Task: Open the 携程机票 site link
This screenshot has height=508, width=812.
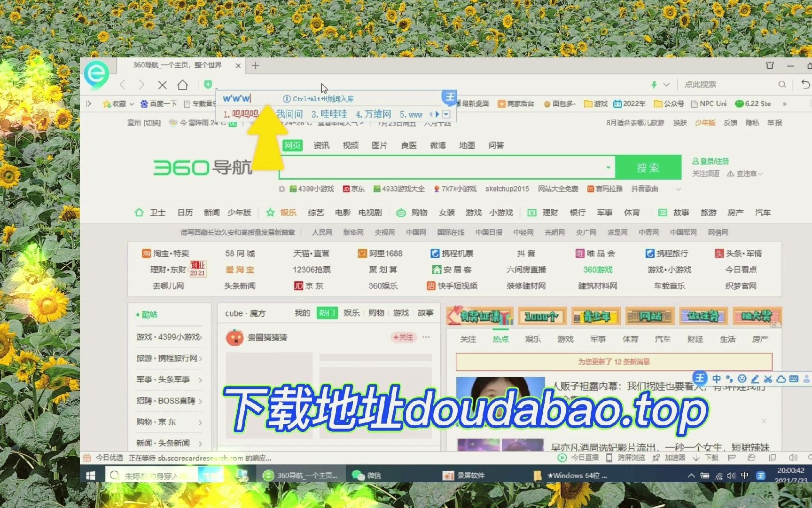Action: 452,253
